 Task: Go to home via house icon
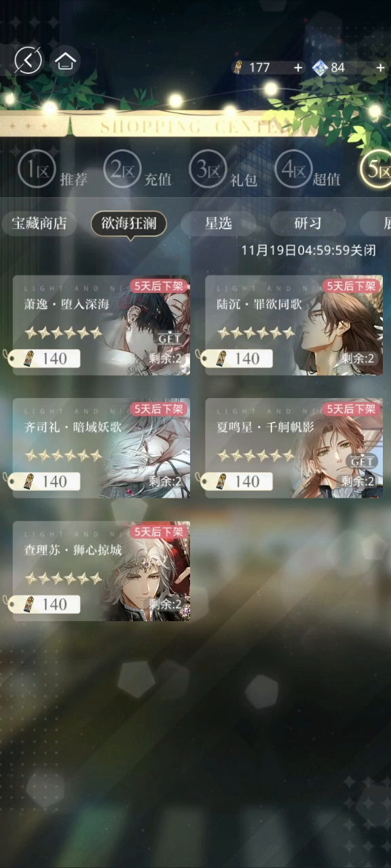tap(65, 61)
